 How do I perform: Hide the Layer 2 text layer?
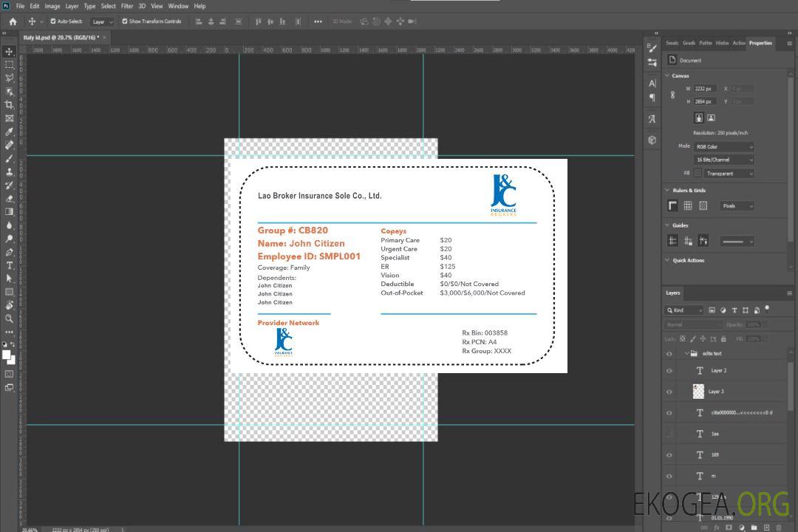point(669,371)
